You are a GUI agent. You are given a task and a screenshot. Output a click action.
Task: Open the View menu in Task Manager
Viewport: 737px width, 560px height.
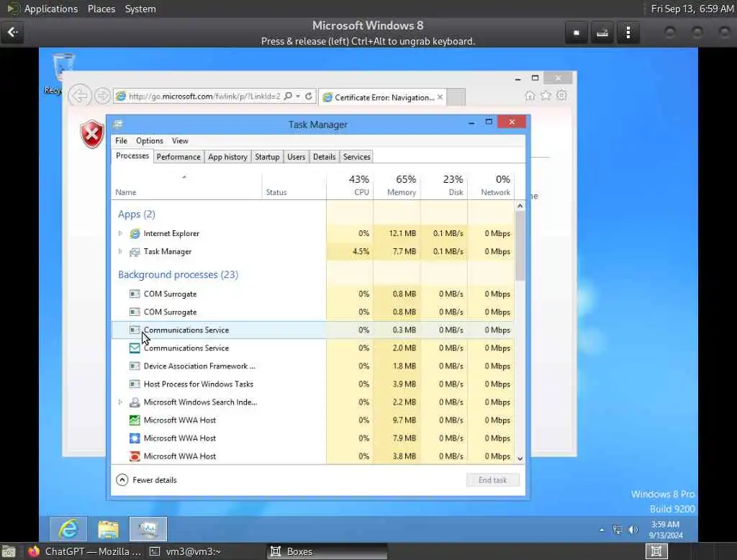180,140
